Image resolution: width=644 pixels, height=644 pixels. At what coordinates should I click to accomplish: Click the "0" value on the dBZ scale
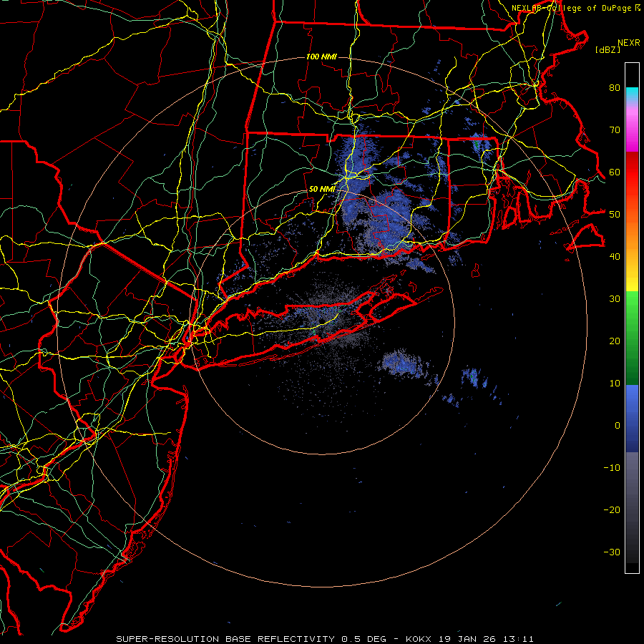tap(618, 426)
